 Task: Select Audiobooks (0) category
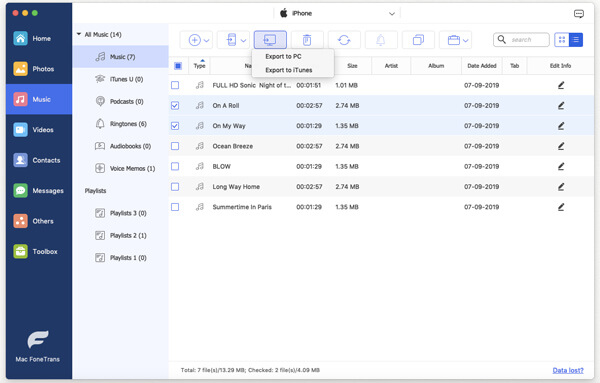(121, 146)
